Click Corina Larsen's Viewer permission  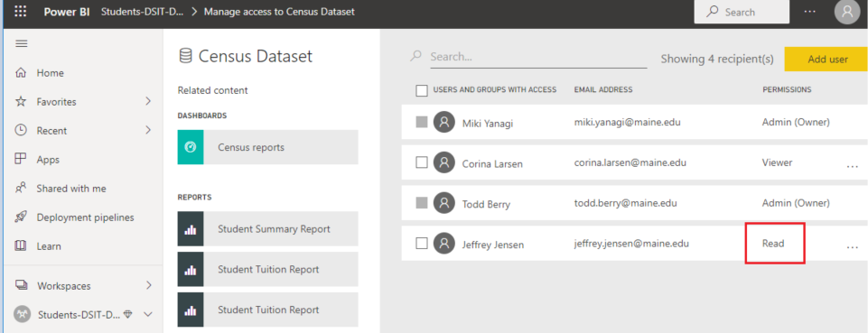tap(777, 162)
